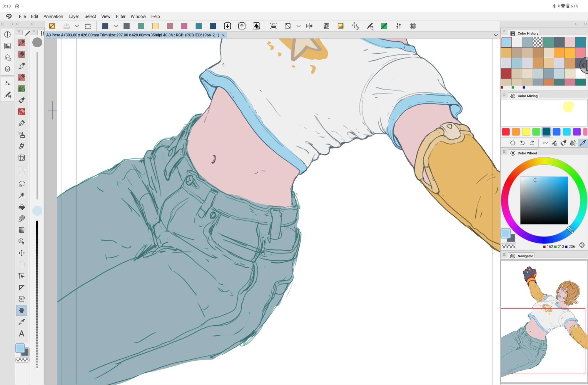
Task: Choose the Gradient tool
Action: 21,230
